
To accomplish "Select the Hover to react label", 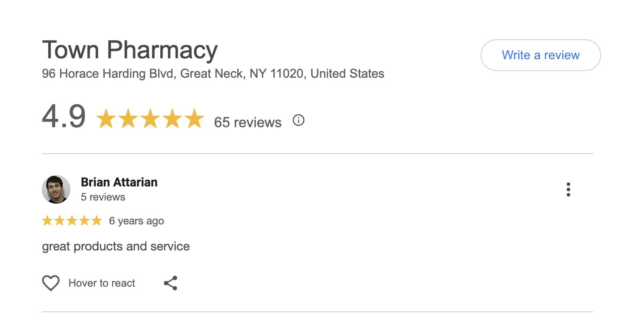I will 102,283.
